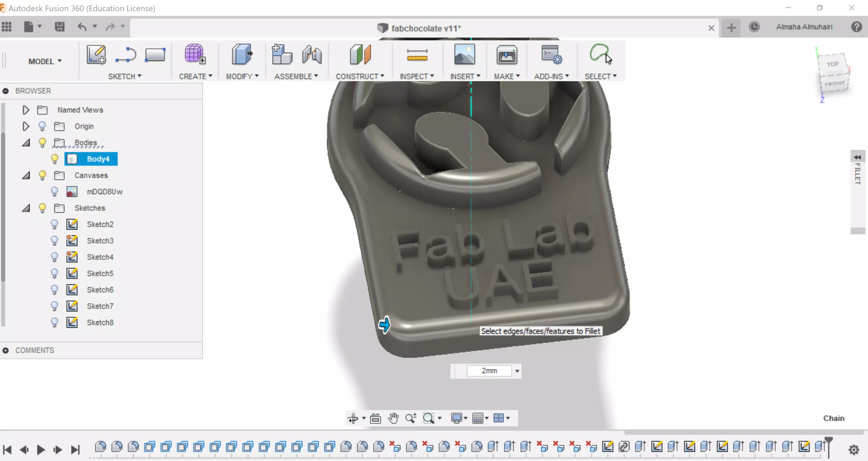Choose the Pan hand navigation tool
The image size is (868, 461).
393,418
